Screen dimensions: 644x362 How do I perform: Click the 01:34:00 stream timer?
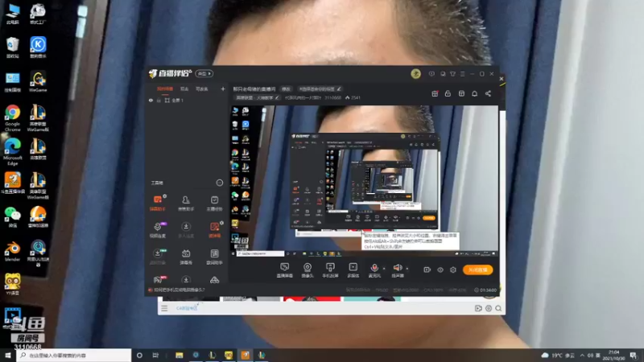tap(485, 290)
